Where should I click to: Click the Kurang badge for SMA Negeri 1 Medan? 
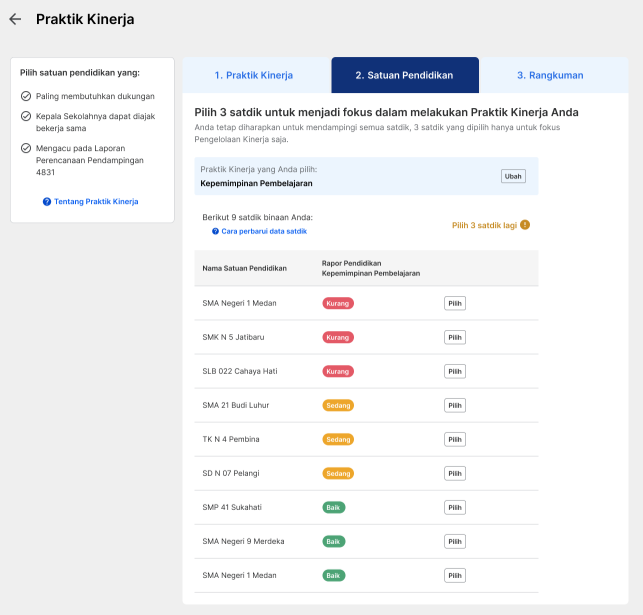click(338, 303)
